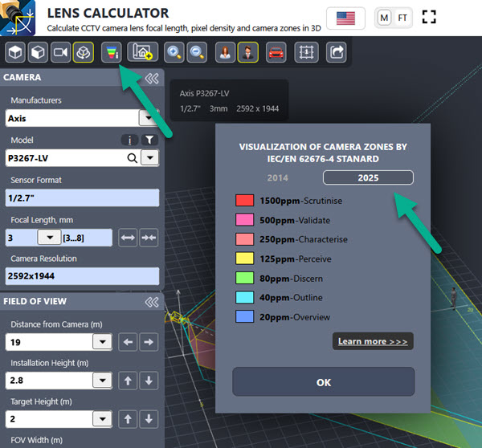This screenshot has height=448, width=482.
Task: Switch units to meters (M)
Action: pos(384,18)
